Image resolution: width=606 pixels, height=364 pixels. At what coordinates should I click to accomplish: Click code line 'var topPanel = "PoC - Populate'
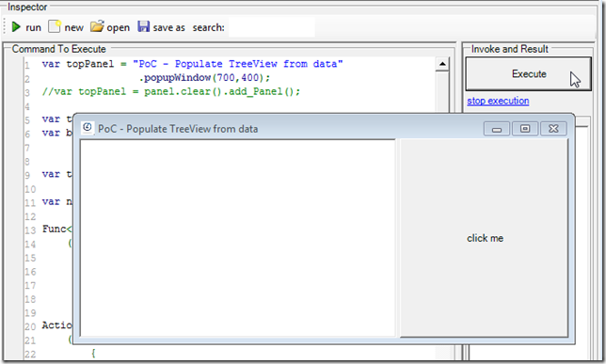click(x=193, y=64)
